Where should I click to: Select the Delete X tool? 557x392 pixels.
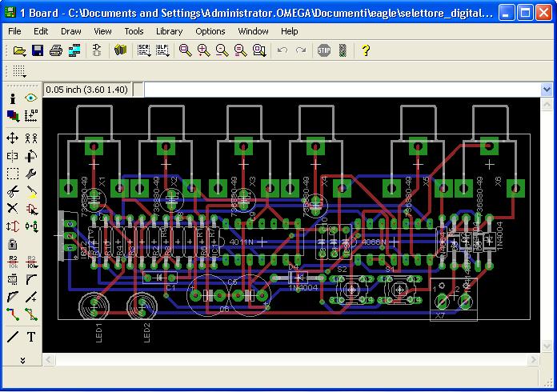(x=13, y=209)
